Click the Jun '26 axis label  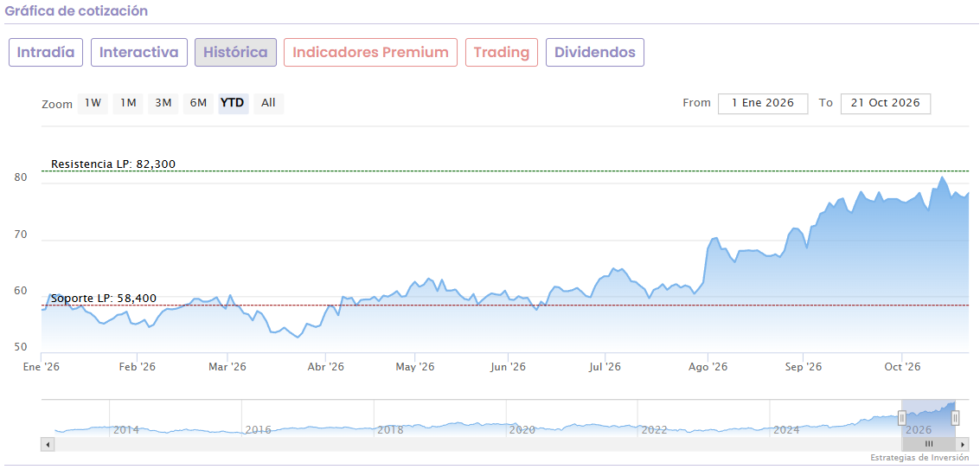pos(508,367)
